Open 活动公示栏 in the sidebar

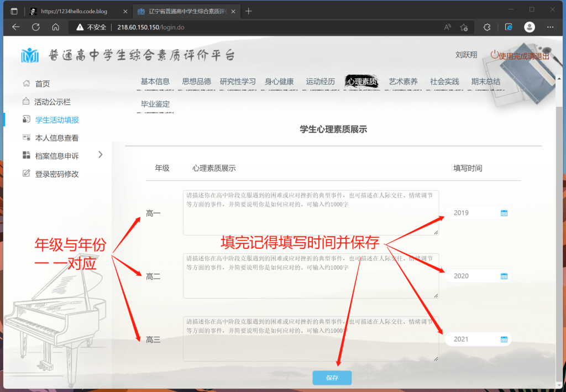tap(52, 102)
